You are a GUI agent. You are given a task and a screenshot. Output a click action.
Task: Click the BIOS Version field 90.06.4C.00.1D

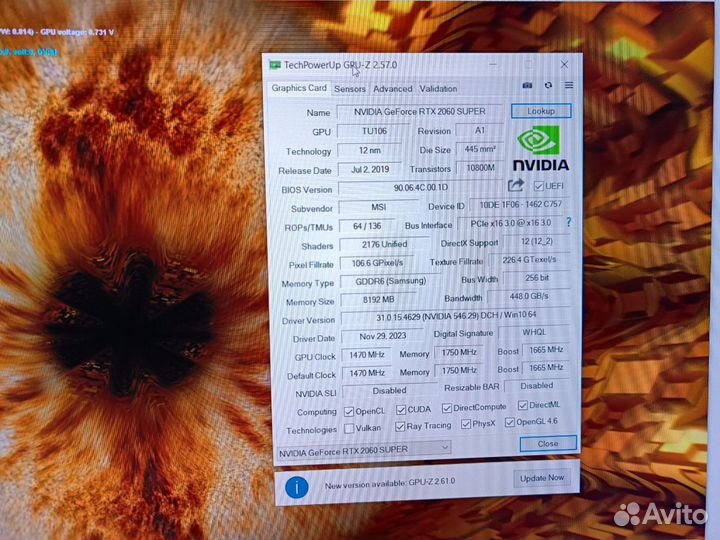[x=420, y=187]
